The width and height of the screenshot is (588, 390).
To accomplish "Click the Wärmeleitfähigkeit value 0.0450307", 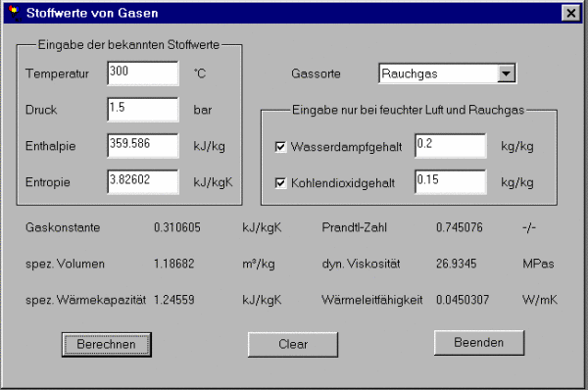I will pos(463,300).
